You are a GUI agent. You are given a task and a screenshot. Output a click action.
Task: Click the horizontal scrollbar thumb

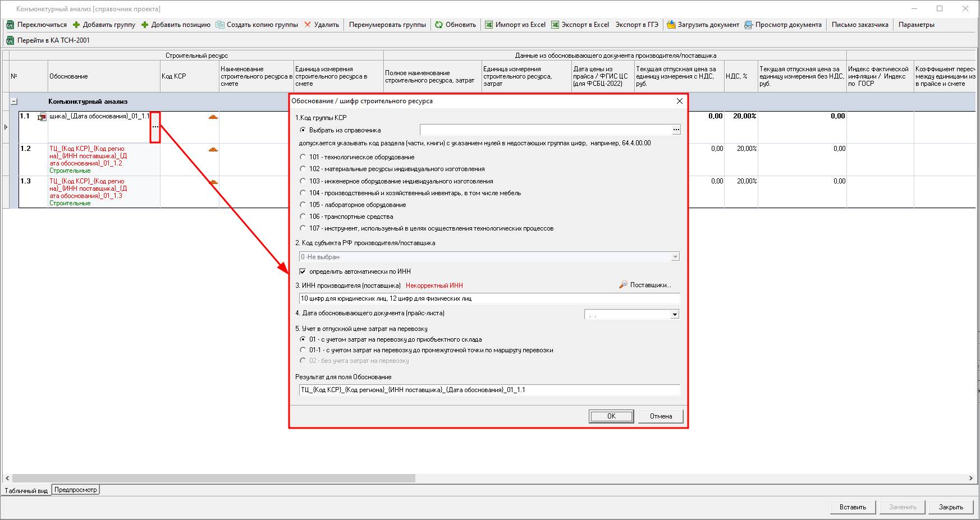(213, 478)
